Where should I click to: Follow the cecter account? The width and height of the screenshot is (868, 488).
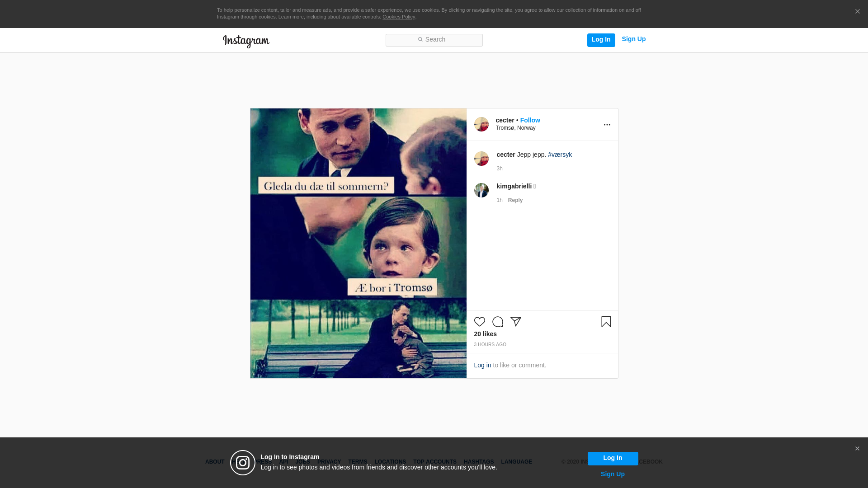[x=530, y=120]
